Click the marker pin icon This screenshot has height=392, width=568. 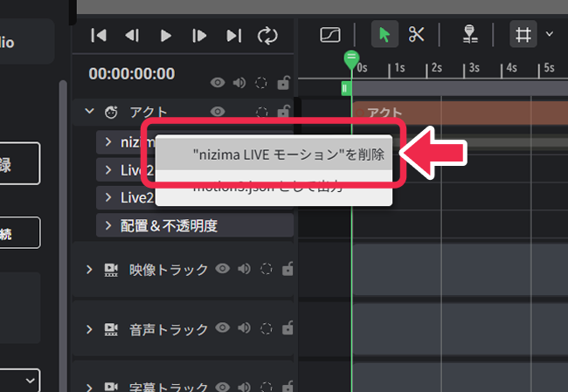coord(470,35)
